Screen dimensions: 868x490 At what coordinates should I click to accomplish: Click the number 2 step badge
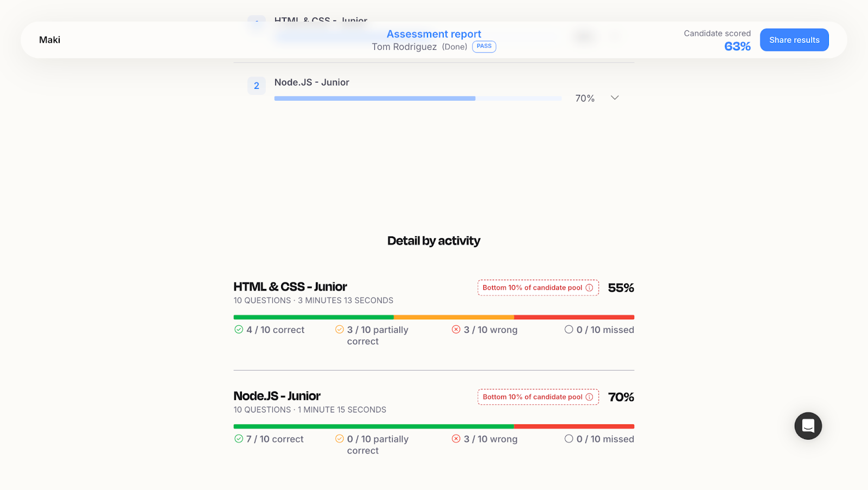tap(257, 86)
